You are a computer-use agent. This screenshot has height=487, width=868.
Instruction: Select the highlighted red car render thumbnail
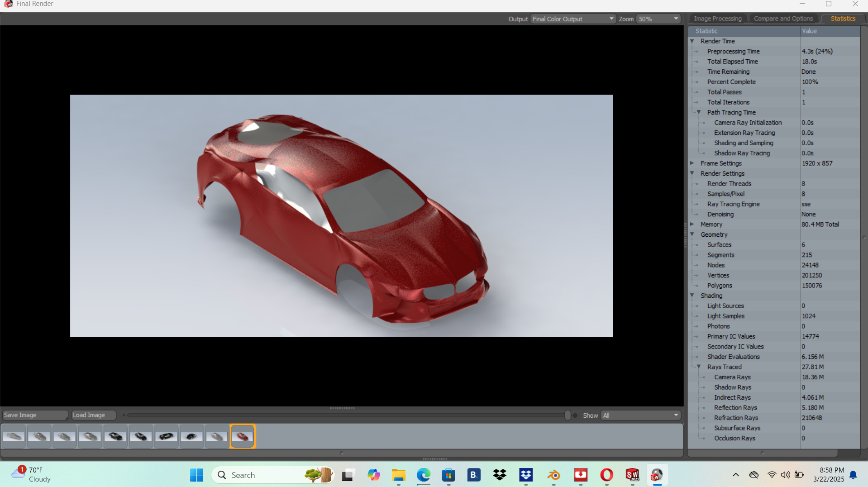tap(243, 436)
